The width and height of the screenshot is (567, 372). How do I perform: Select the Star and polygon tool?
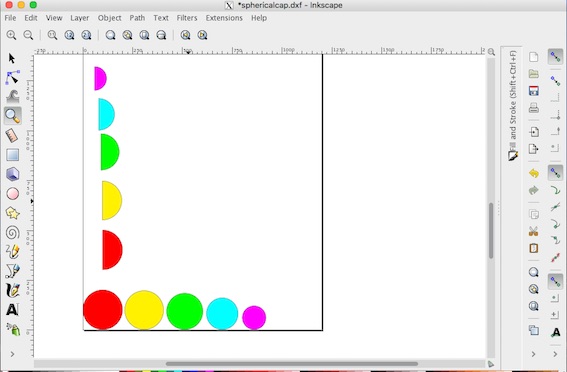point(13,213)
